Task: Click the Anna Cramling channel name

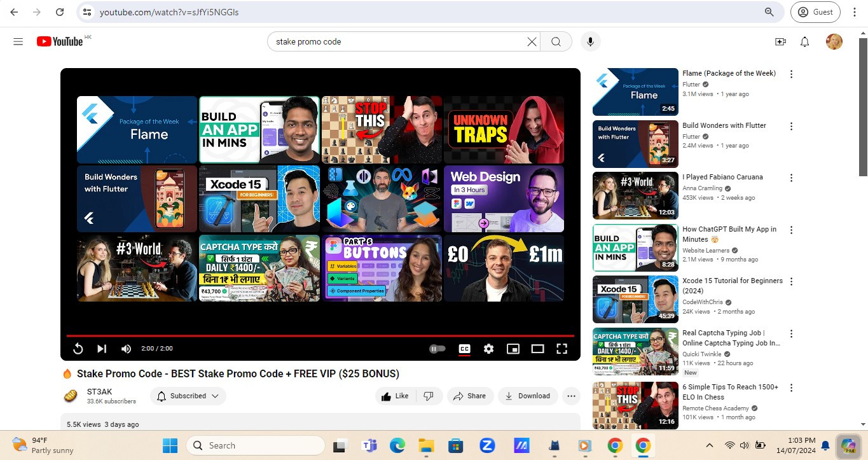Action: [703, 188]
